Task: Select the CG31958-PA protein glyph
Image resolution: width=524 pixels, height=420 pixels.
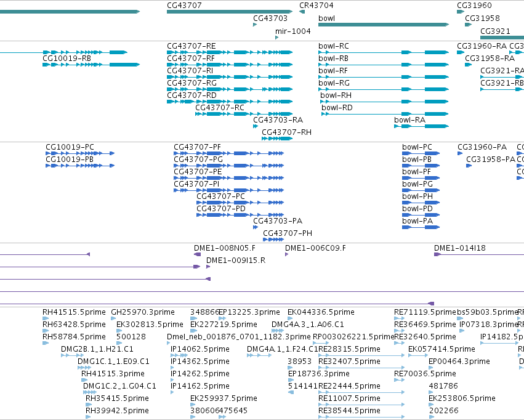Action: point(469,166)
